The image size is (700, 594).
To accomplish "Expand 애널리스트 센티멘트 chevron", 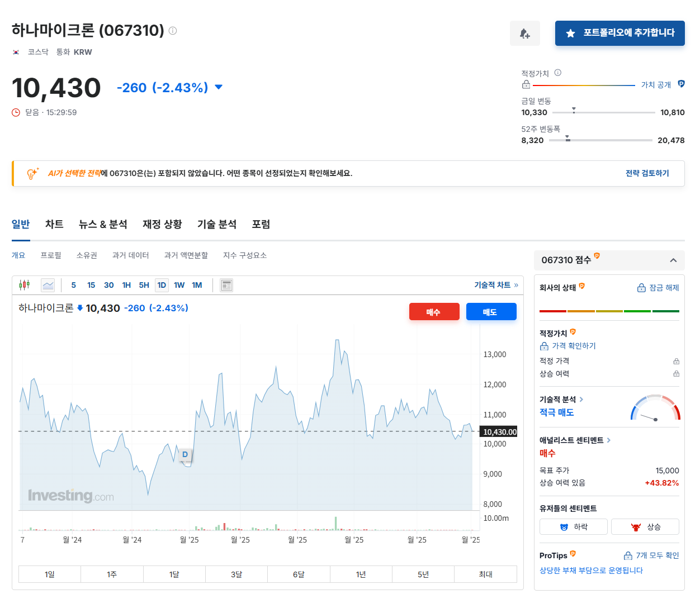I will pos(609,440).
